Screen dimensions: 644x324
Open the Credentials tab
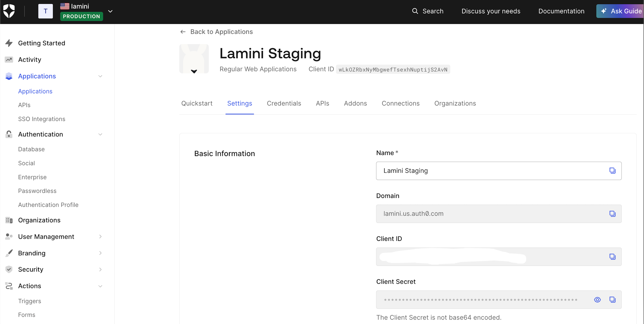tap(284, 103)
